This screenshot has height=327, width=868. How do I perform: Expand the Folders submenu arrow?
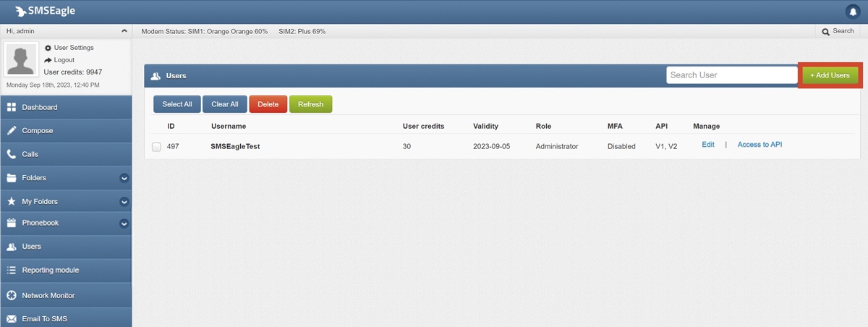coord(124,178)
